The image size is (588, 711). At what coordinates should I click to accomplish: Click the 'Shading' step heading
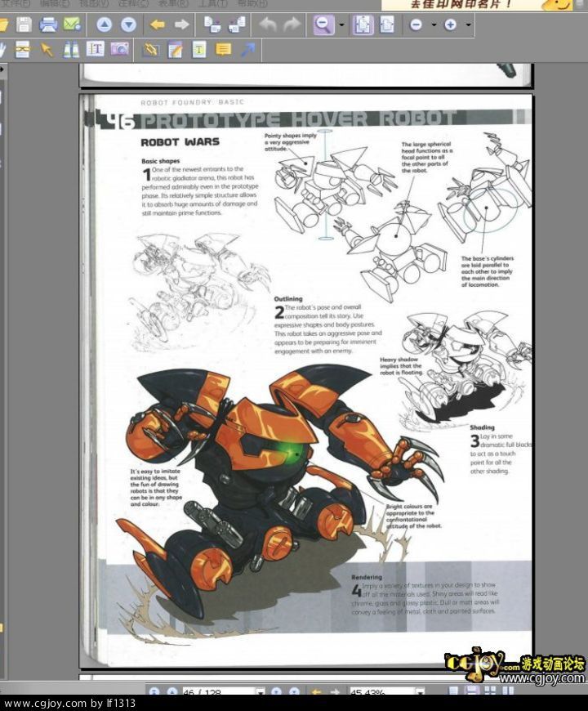pos(482,427)
